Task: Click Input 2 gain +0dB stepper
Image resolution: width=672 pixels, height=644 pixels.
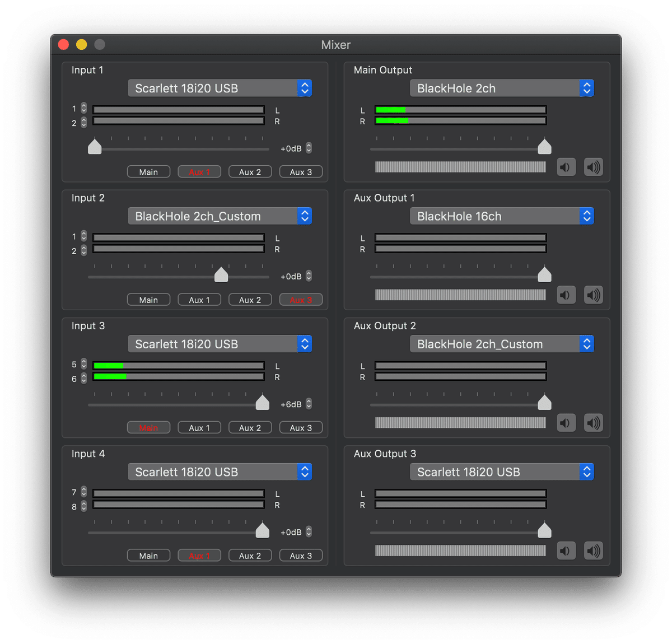Action: tap(309, 276)
